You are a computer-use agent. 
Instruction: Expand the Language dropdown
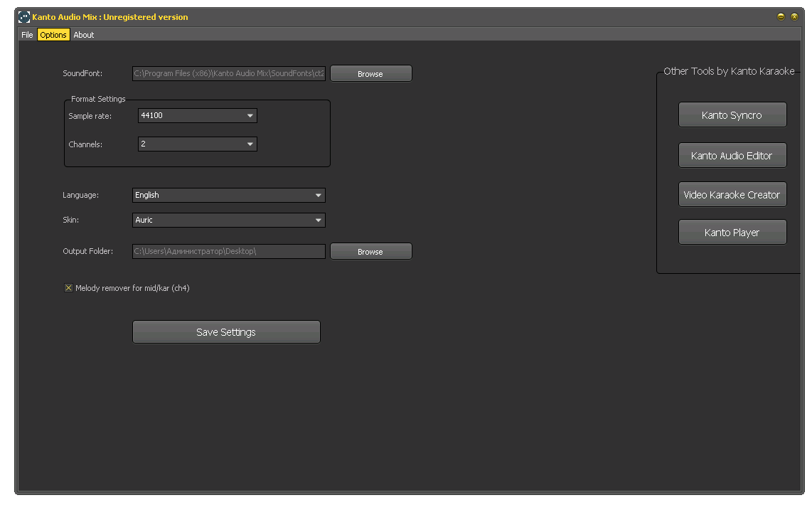point(229,196)
